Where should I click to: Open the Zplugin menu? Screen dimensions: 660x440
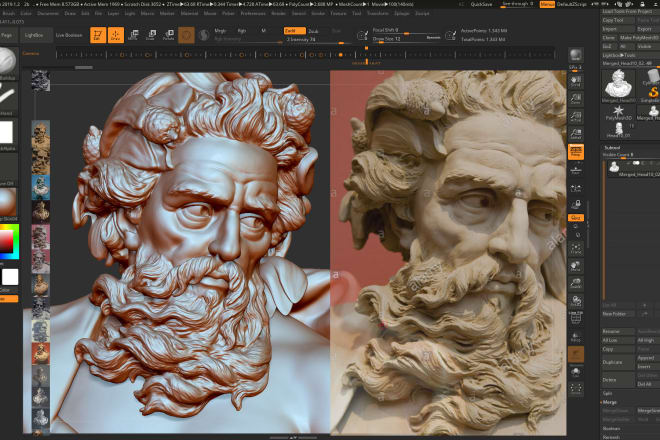tap(402, 13)
